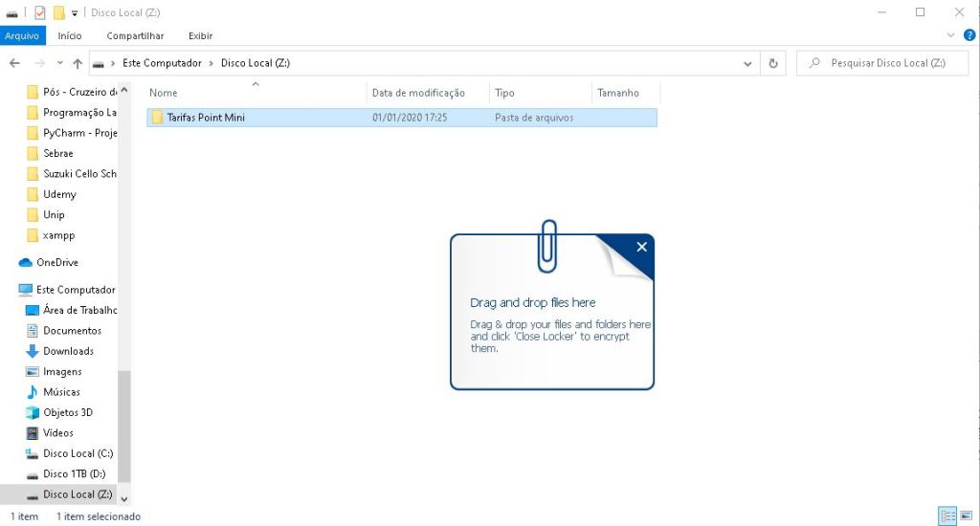Expand the ribbon using the chevron
Viewport: 980px width, 526px height.
950,35
